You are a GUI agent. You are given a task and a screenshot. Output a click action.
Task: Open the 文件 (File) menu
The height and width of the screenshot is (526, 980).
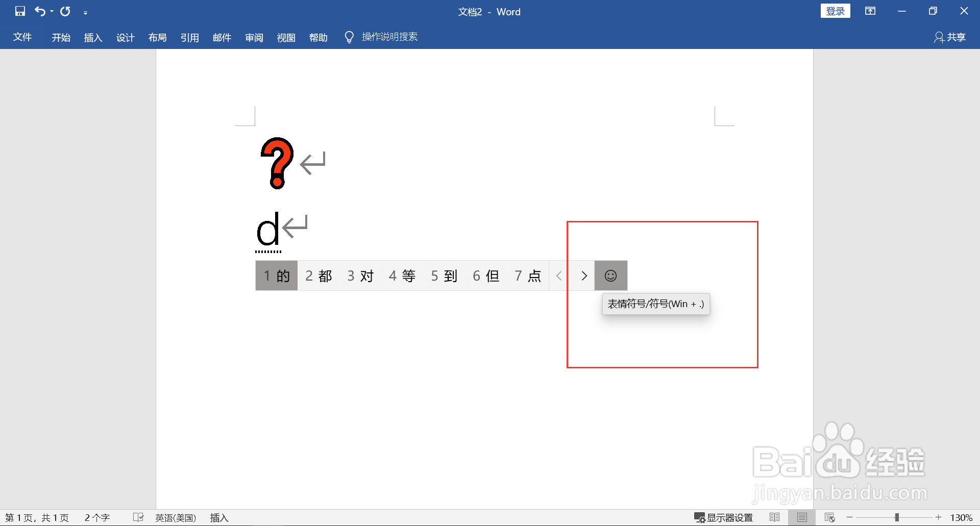point(22,37)
